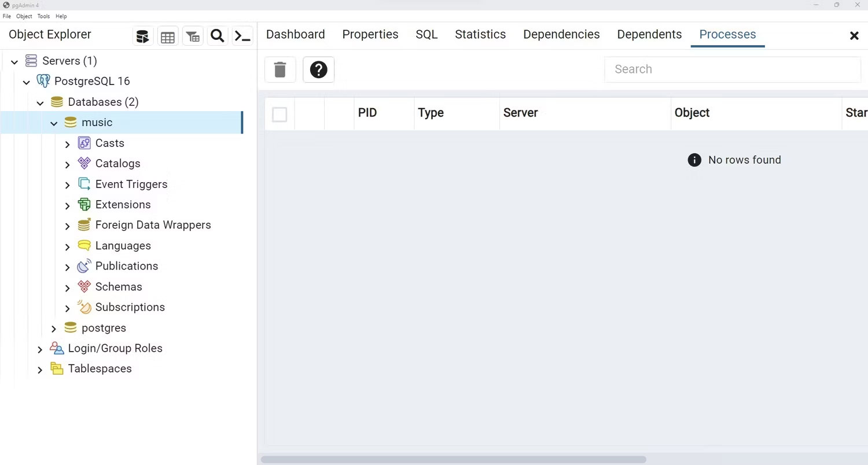Expand the Casts tree node

click(68, 144)
